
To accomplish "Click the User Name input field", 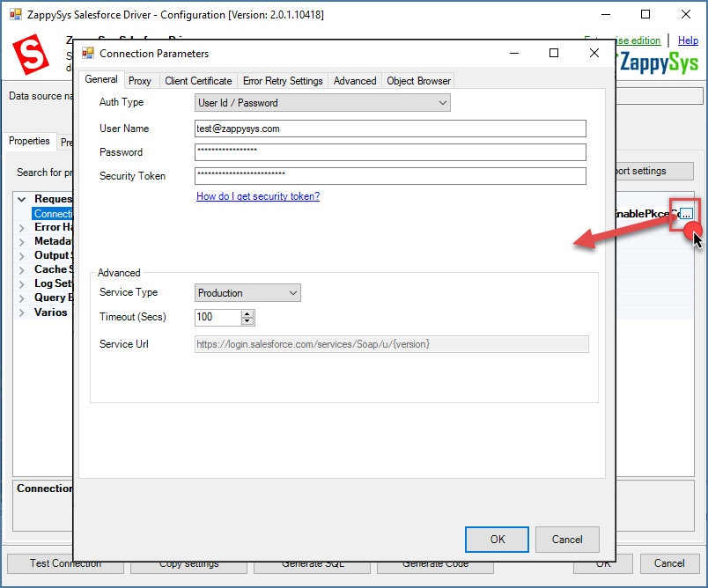I will point(390,129).
